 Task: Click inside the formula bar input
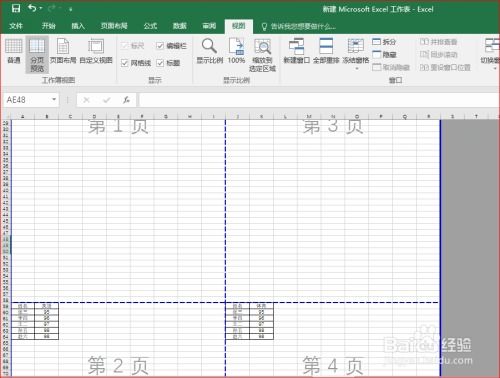[318, 100]
